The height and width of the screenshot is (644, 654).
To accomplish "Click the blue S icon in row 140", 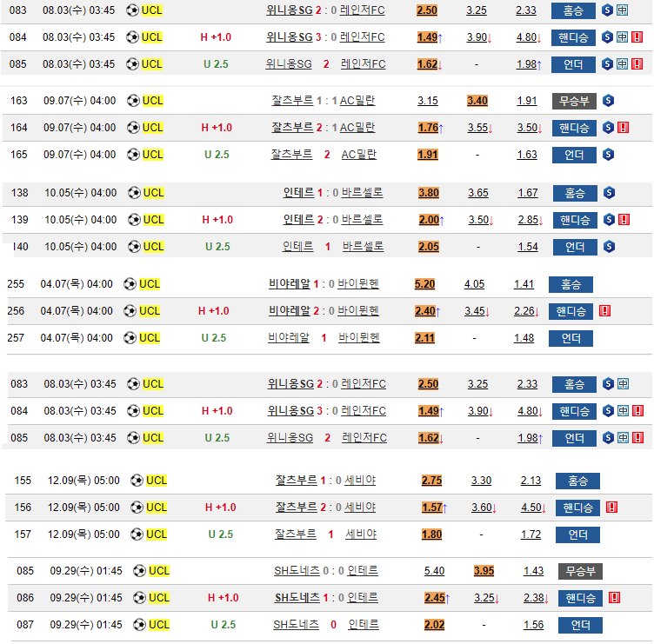I will point(609,247).
